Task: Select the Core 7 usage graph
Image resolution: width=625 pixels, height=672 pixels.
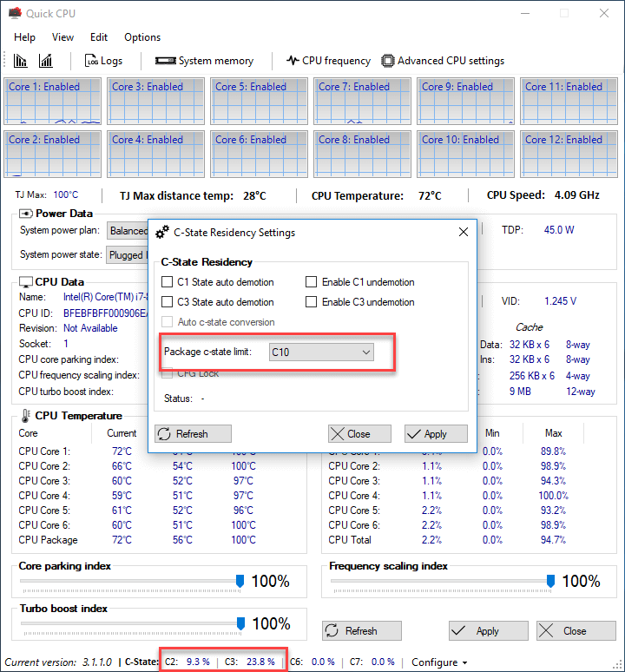Action: point(361,102)
